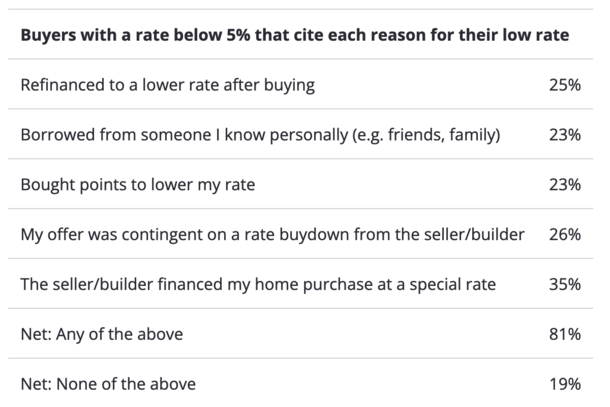610x407 pixels.
Task: Click the 19% value in the last row
Action: point(565,383)
